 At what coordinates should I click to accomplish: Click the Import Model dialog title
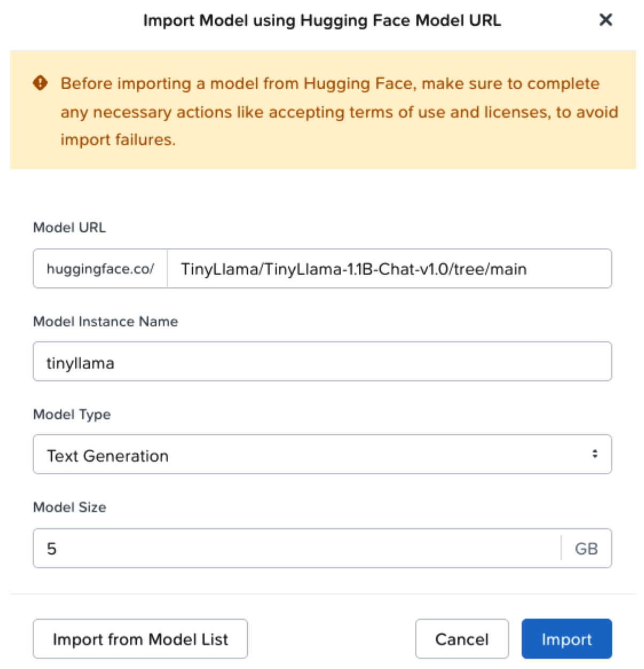[x=322, y=22]
